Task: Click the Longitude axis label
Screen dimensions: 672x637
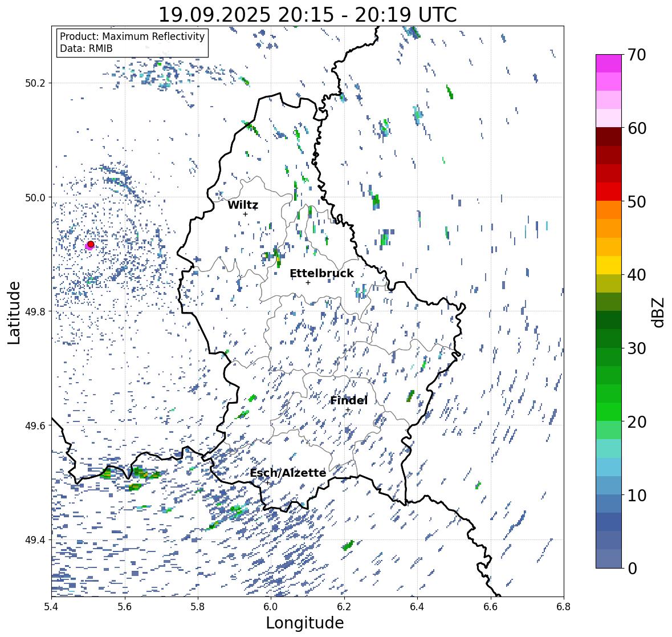Action: tap(305, 623)
